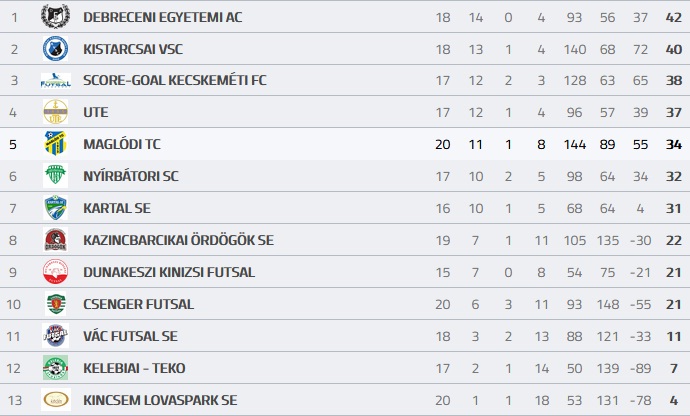Click the Kistarcsai VSC blue round logo
This screenshot has width=690, height=416.
pyautogui.click(x=55, y=48)
